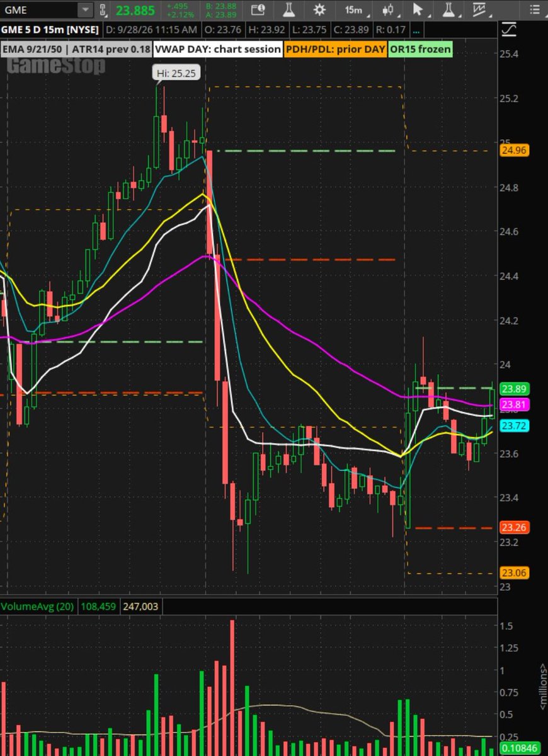Click the EMA 9/21/50 ATR14 label
The width and height of the screenshot is (548, 756).
(76, 49)
